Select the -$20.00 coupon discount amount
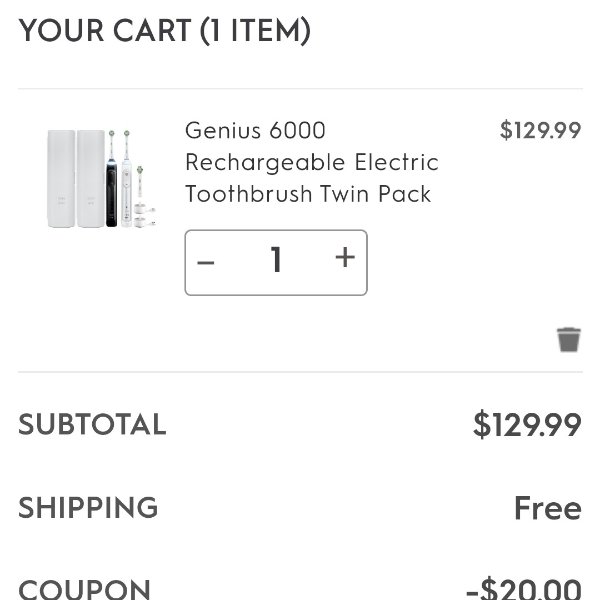 [524, 589]
